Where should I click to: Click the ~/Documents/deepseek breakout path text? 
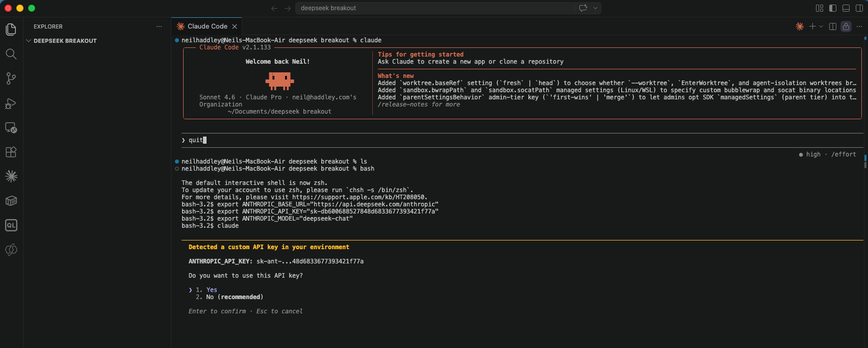(279, 112)
